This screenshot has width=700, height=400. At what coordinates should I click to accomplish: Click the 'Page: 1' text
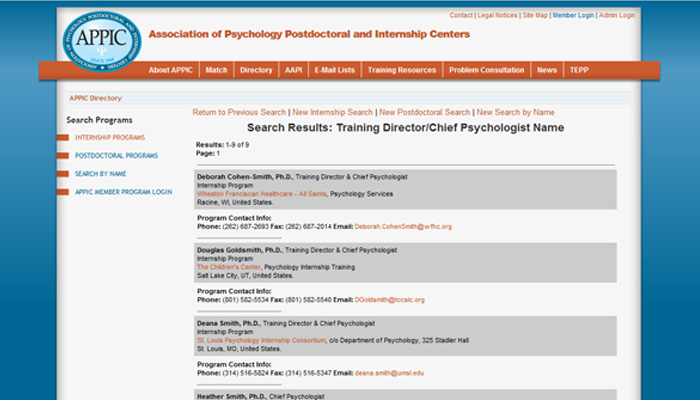pyautogui.click(x=208, y=154)
